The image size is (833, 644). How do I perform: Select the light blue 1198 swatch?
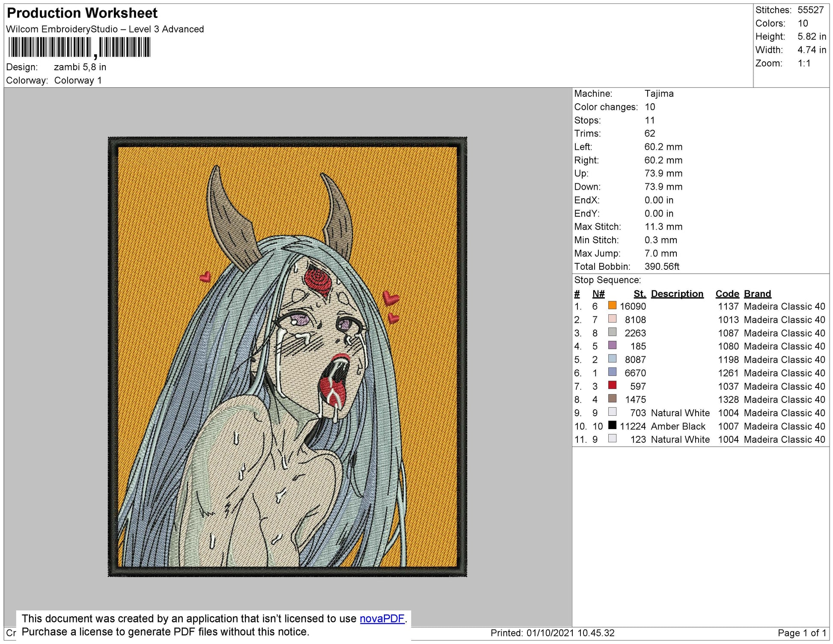[612, 359]
